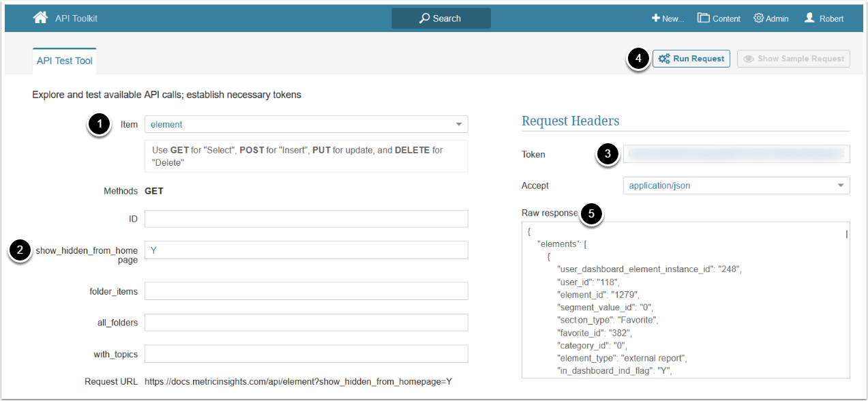
Task: Click into the Token field
Action: click(x=736, y=154)
